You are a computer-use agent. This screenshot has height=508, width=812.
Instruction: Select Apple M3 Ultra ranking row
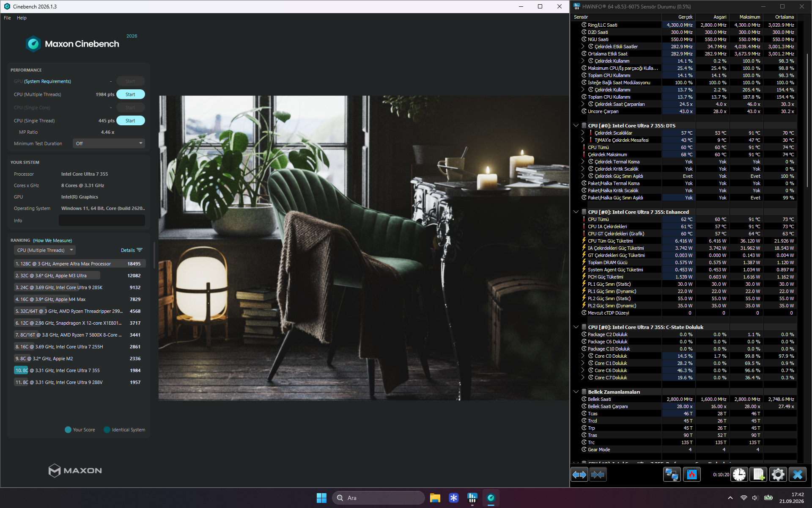coord(80,276)
